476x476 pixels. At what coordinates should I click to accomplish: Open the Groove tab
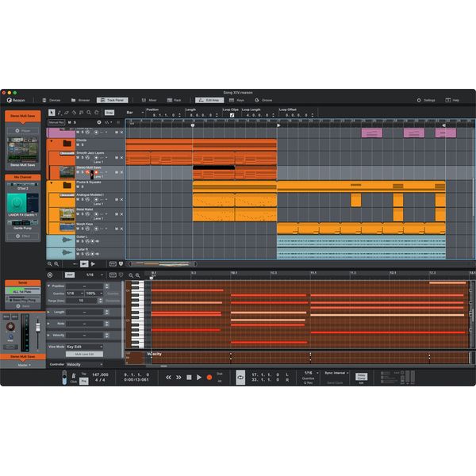pos(263,100)
